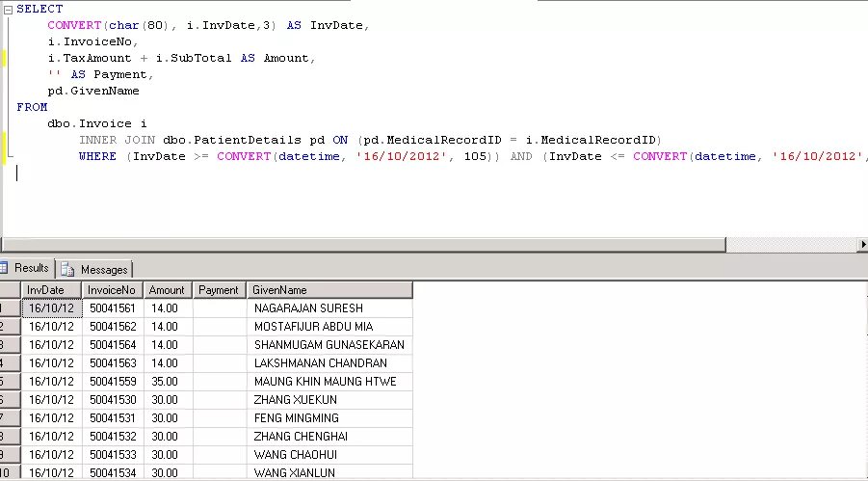The image size is (868, 481).
Task: Select name cell ZHANG XUEKUN
Action: (x=329, y=399)
